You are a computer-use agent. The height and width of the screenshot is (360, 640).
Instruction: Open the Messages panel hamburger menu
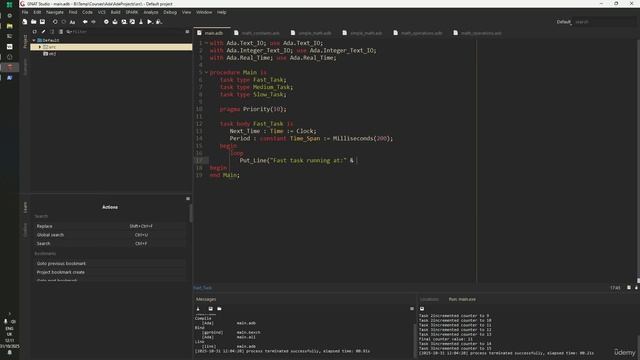411,309
